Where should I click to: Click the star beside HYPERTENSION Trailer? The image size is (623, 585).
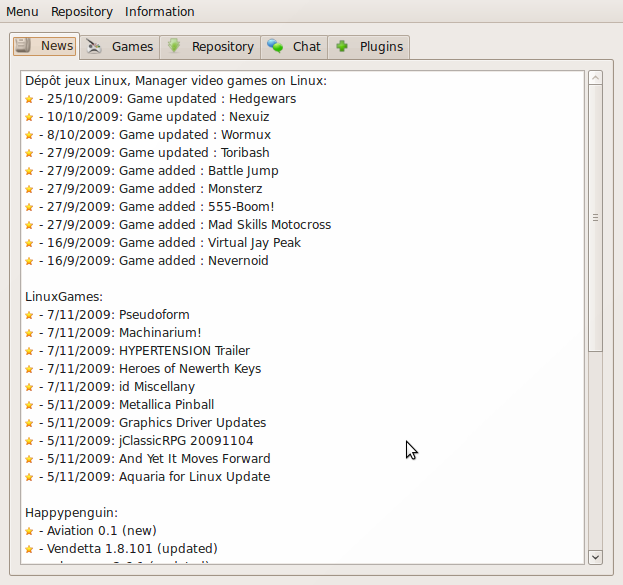[29, 351]
